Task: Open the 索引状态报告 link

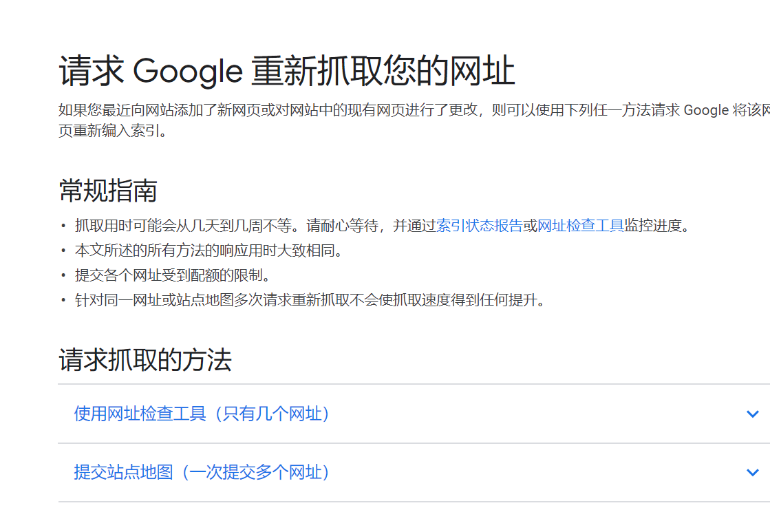Action: 480,226
